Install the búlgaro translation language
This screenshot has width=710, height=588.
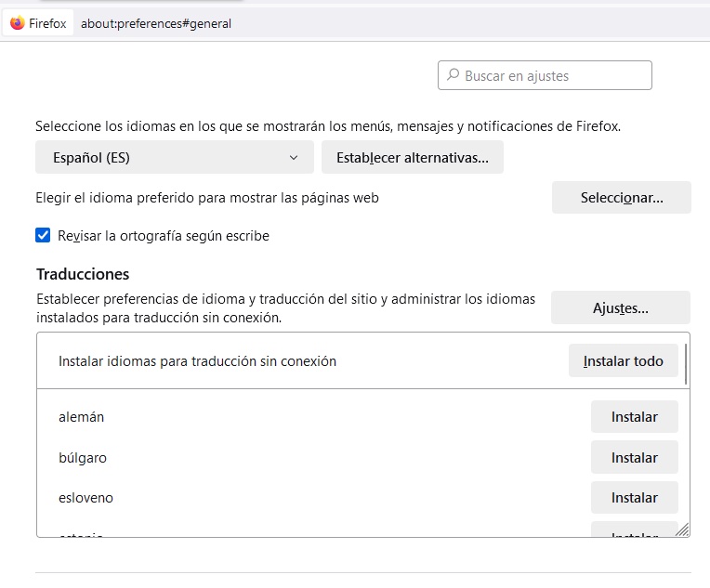(635, 457)
